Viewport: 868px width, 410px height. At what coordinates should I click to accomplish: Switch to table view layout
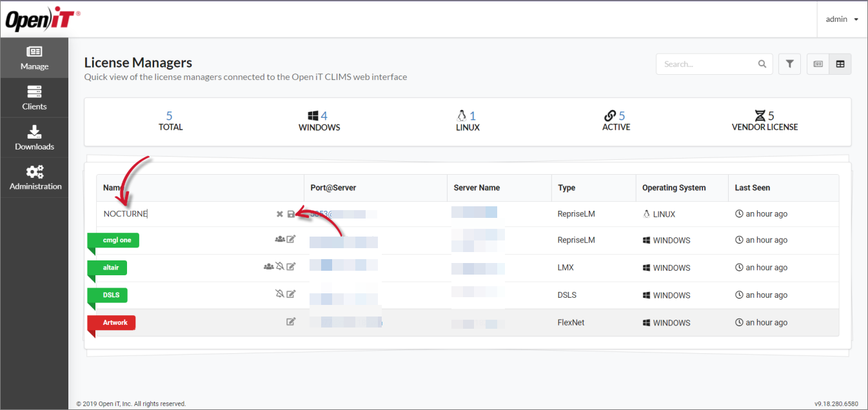click(840, 64)
